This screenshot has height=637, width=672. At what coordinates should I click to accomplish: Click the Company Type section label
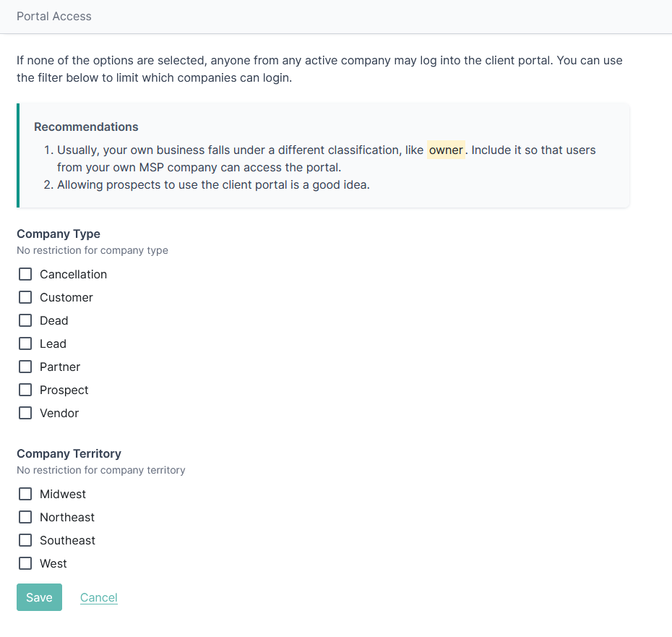[x=59, y=234]
